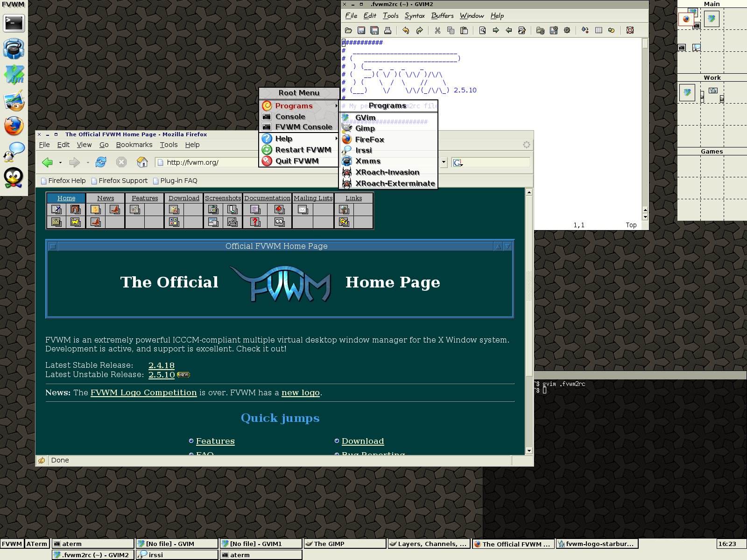
Task: Click the Plug-in FAQ bookmark
Action: (x=175, y=181)
